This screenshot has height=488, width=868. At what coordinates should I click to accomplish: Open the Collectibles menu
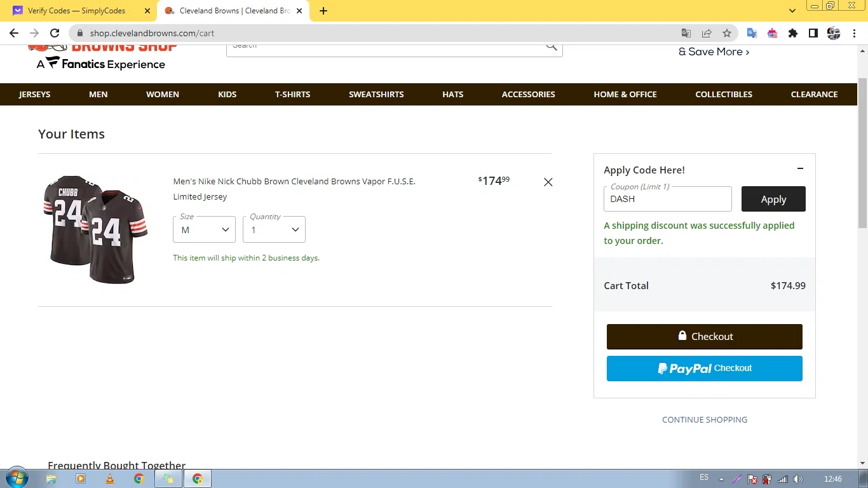coord(724,94)
